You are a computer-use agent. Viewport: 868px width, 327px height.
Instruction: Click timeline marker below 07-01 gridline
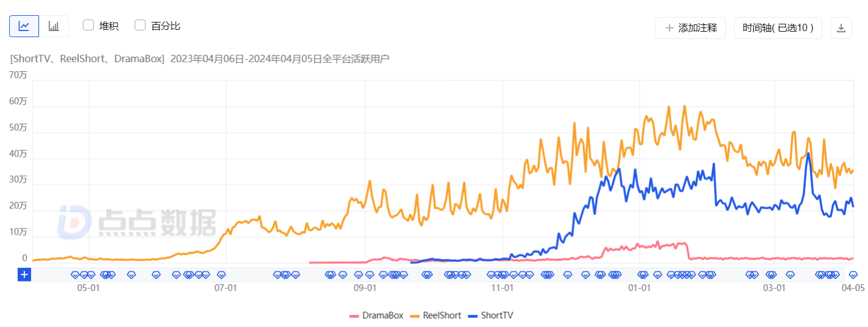[222, 275]
